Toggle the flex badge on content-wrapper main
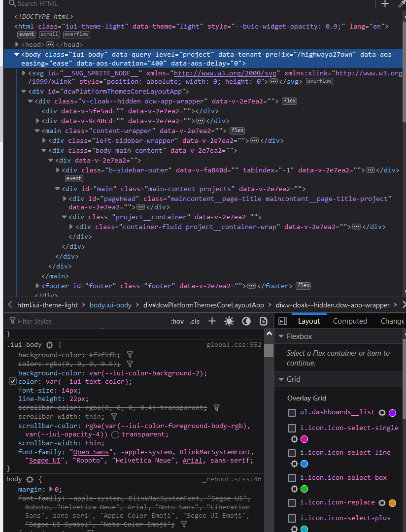The height and width of the screenshot is (532, 406). click(237, 130)
